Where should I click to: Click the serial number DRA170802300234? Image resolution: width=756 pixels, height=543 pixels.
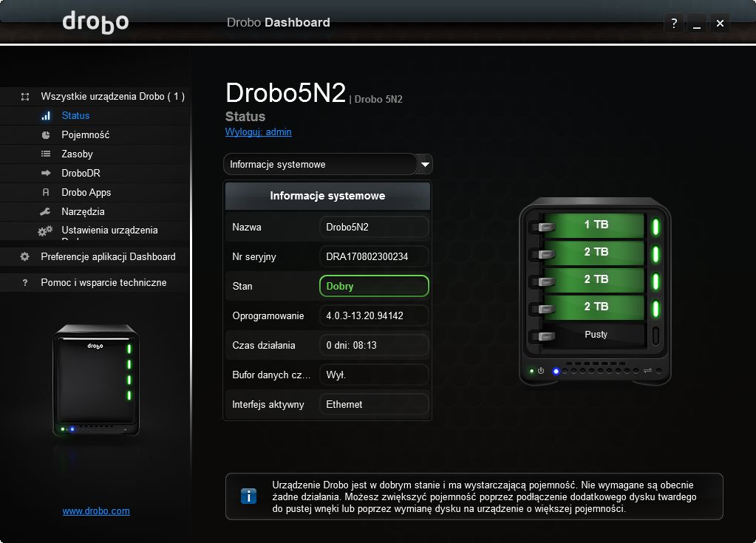click(x=374, y=257)
